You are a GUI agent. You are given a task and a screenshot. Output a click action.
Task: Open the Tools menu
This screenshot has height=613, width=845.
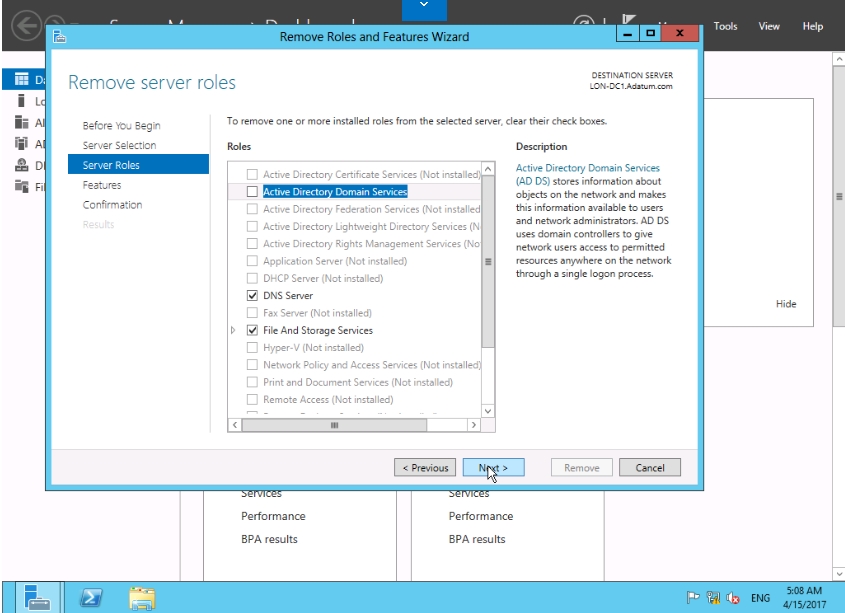coord(725,27)
